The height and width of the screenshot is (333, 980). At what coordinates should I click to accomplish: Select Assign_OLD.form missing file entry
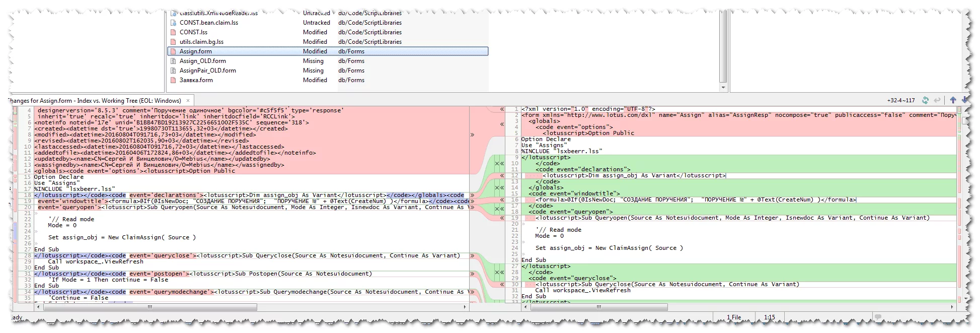click(x=202, y=61)
